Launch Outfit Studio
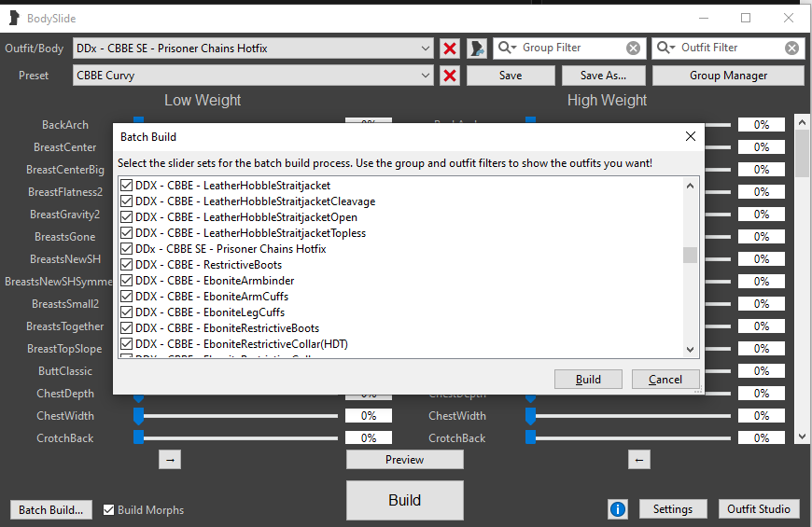This screenshot has width=812, height=527. point(759,509)
